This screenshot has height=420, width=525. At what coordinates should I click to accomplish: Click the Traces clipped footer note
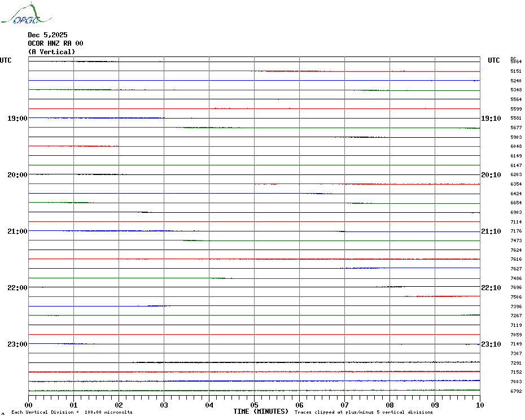(364, 412)
